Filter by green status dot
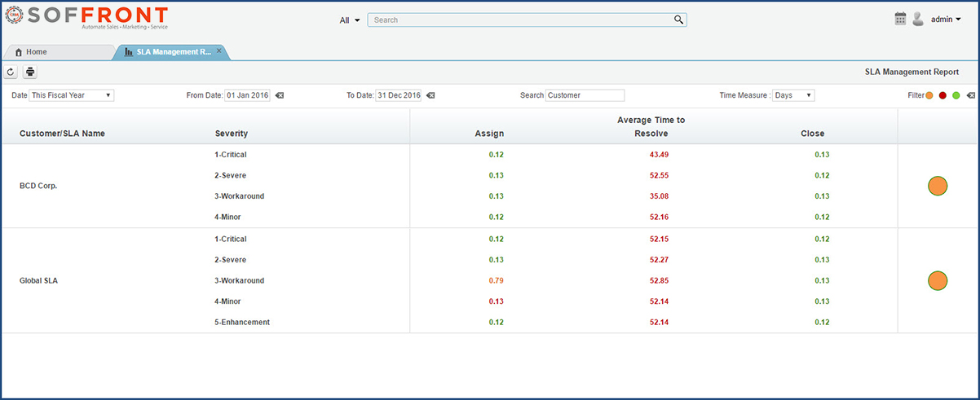 pos(956,95)
